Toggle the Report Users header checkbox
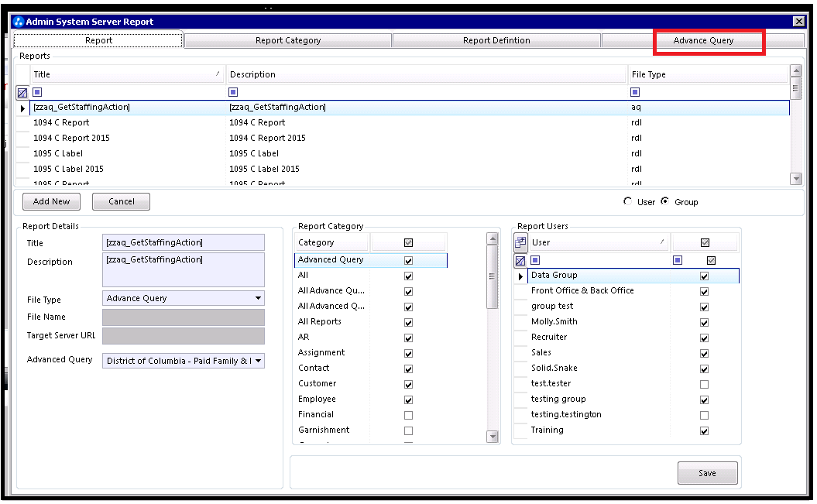This screenshot has width=817, height=504. 705,242
